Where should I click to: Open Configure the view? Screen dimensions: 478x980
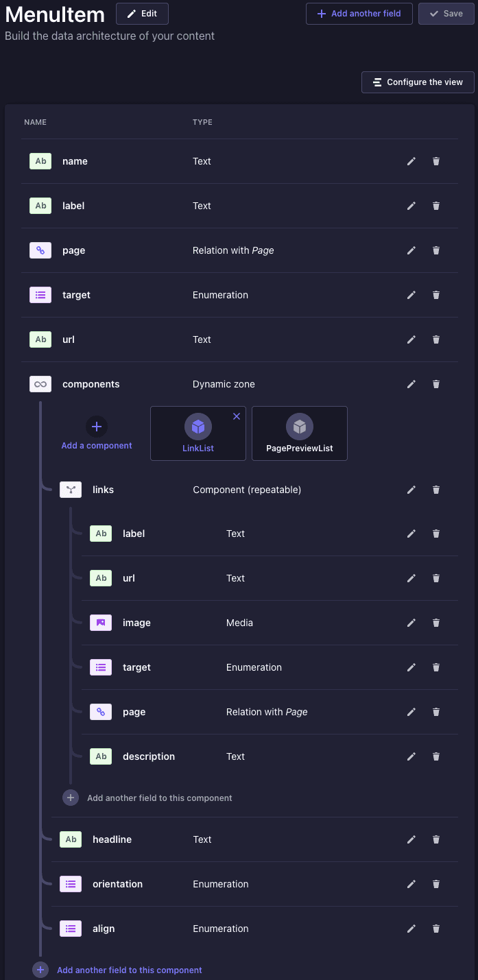(418, 82)
